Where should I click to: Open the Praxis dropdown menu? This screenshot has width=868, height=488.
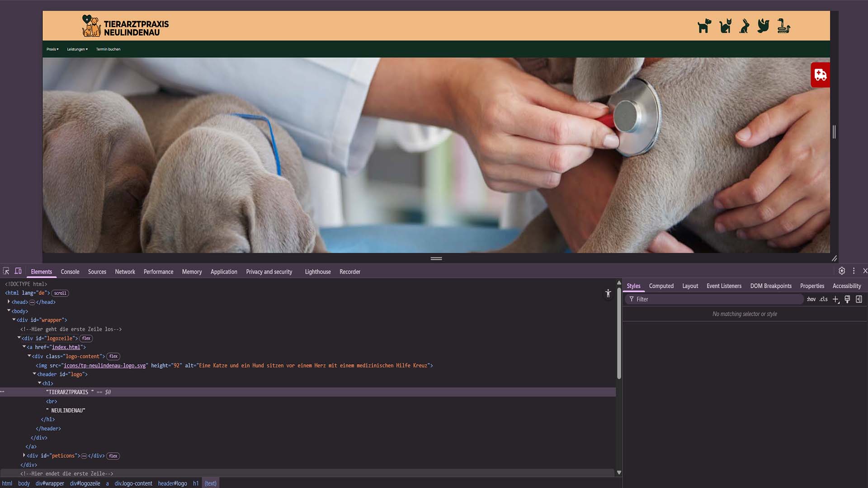point(52,49)
